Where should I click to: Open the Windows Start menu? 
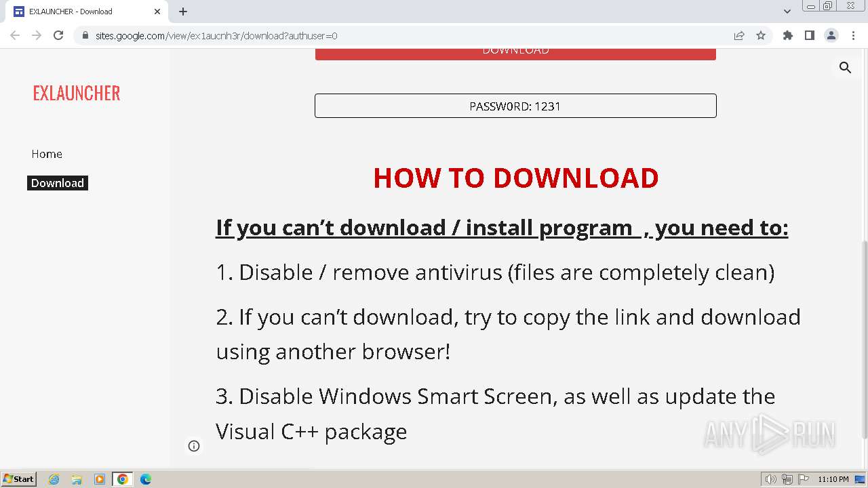[19, 479]
